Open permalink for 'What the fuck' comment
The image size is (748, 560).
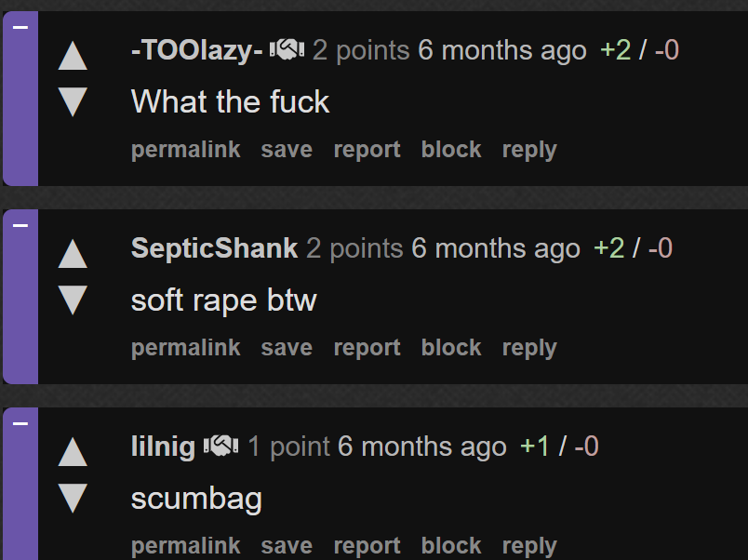[186, 150]
